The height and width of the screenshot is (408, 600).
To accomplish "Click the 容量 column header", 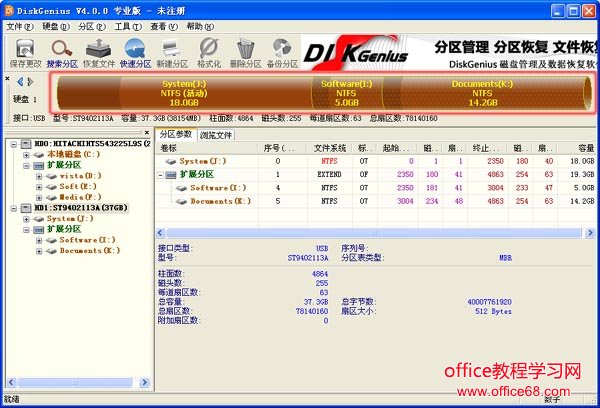I will click(577, 148).
